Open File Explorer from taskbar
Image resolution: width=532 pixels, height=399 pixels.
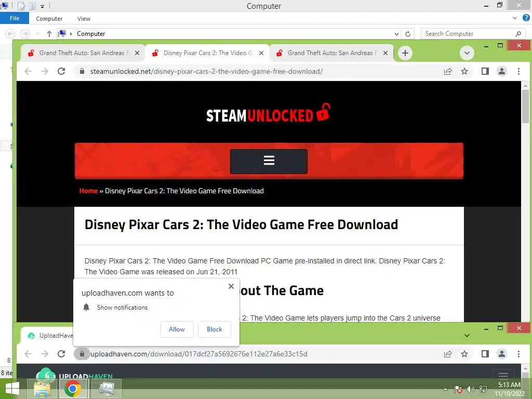(42, 389)
